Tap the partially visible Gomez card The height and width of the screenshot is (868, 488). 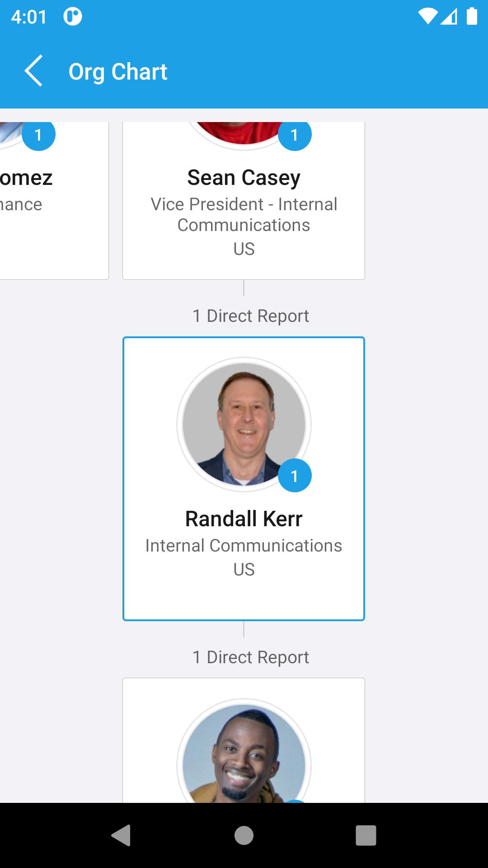tap(54, 201)
